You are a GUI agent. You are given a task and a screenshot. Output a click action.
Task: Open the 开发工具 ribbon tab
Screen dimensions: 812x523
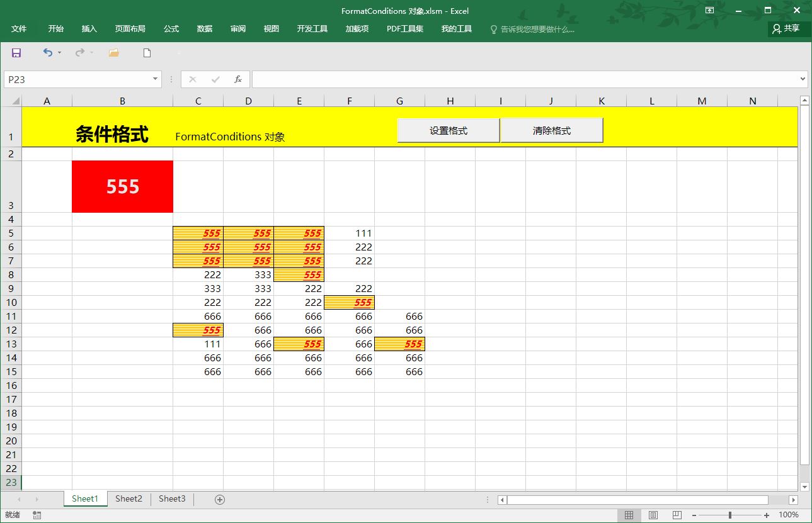click(x=312, y=29)
